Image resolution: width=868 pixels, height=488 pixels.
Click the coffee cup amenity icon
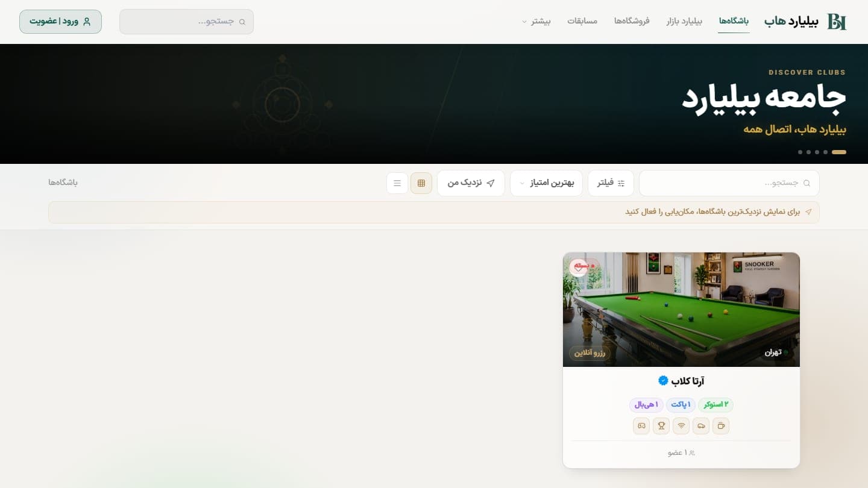721,426
